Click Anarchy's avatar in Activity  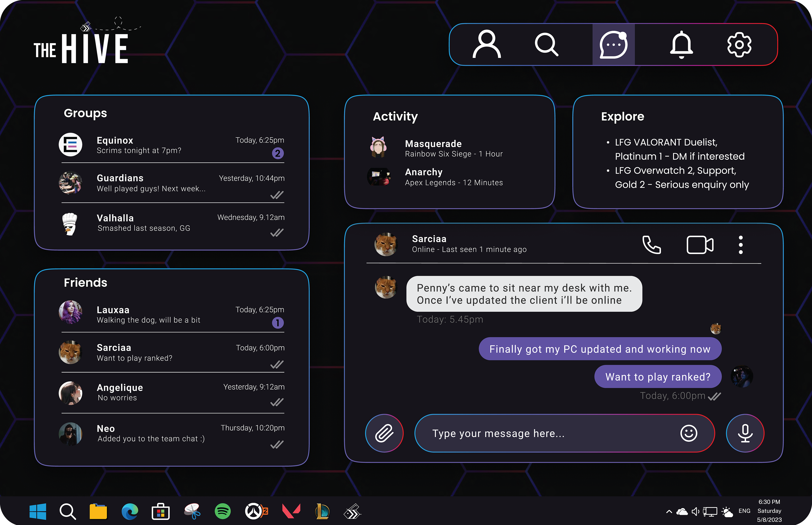coord(379,177)
